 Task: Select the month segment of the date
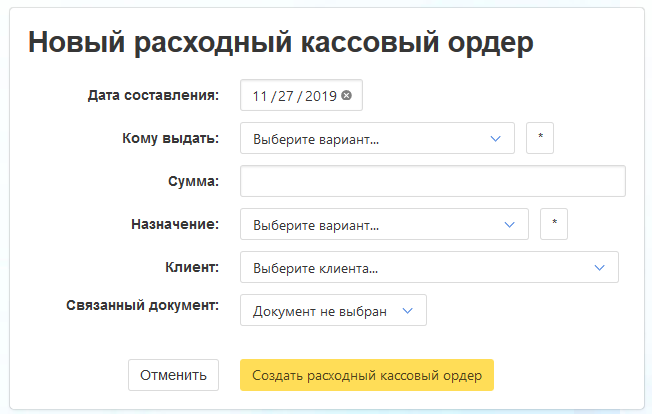(x=261, y=95)
